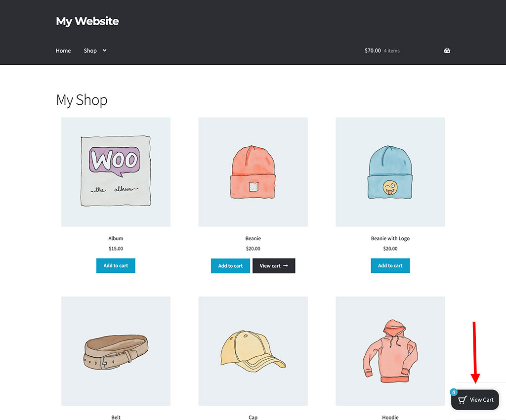Image resolution: width=506 pixels, height=420 pixels.
Task: Click the arrow on the View cart button
Action: [286, 265]
